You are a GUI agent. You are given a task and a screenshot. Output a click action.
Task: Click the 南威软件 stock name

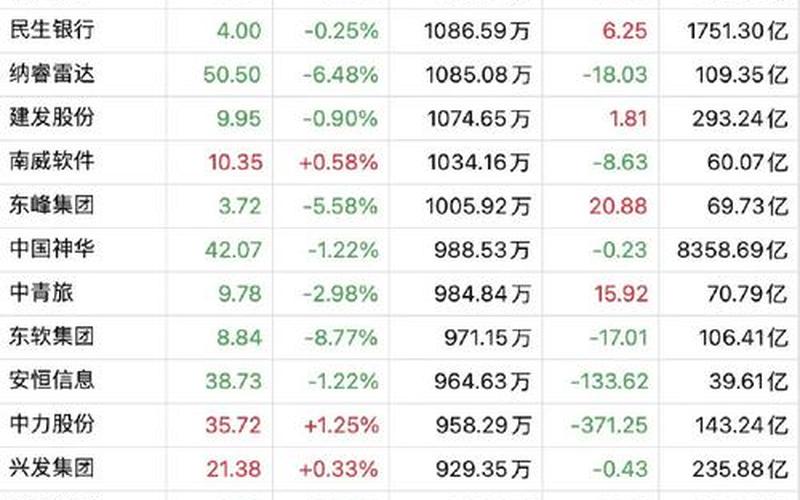pyautogui.click(x=51, y=161)
